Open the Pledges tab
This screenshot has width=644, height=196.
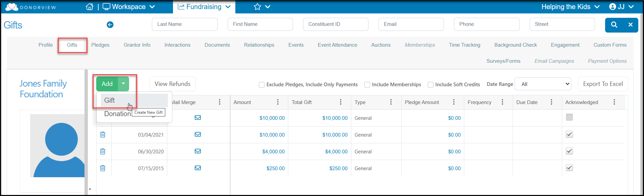tap(100, 45)
